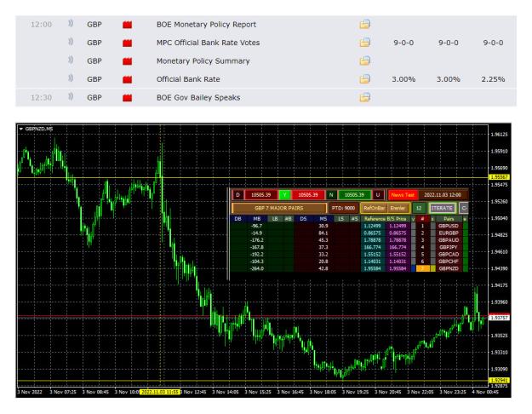The image size is (532, 414).
Task: Click the BOE Gov Bailey Speaks event title
Action: [198, 97]
